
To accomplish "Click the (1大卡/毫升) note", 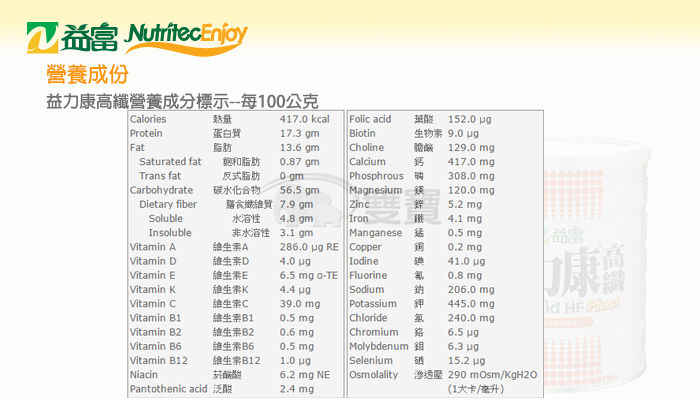I will tap(476, 389).
